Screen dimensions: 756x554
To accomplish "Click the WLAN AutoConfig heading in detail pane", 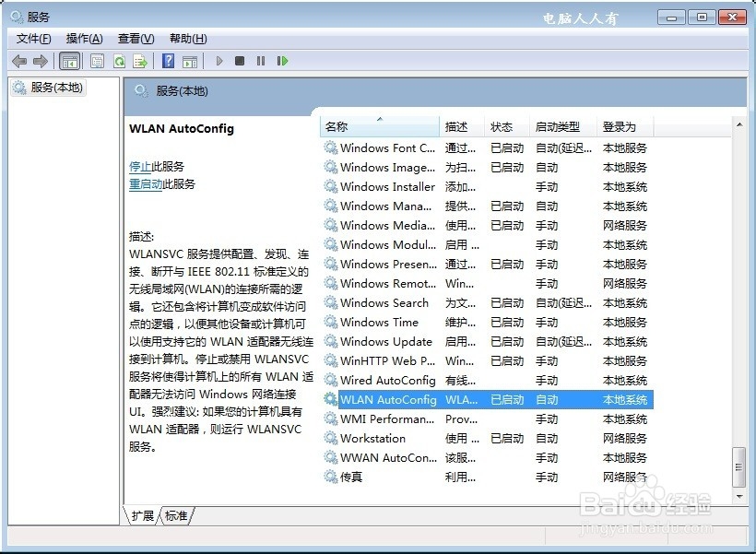I will [x=182, y=129].
